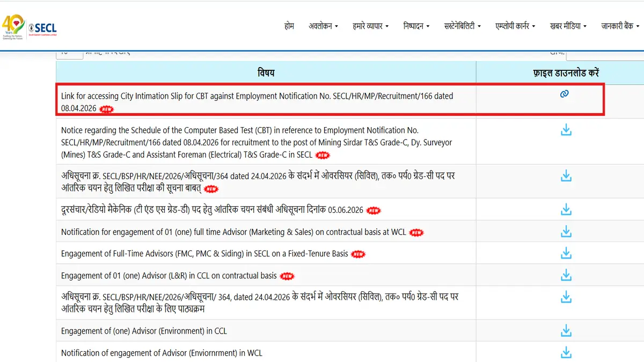The height and width of the screenshot is (362, 644).
Task: Expand the एम्प्लोयी कार्नर dropdown menu
Action: coord(515,26)
